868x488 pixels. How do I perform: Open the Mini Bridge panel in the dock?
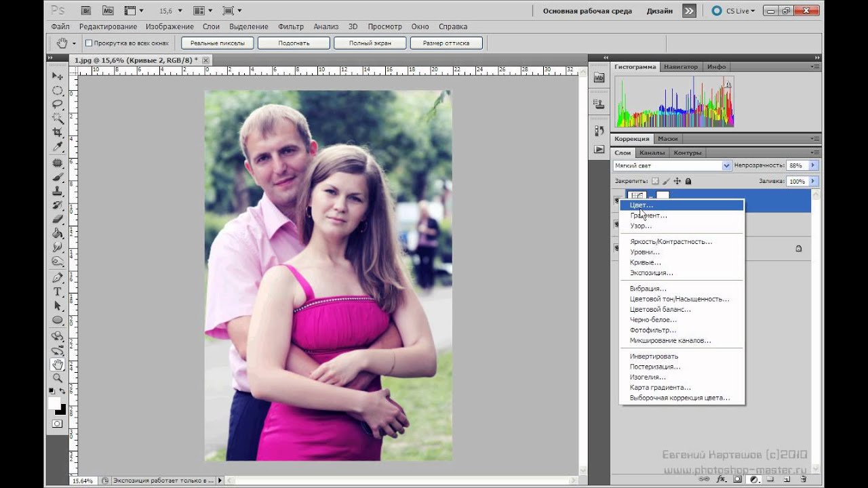coord(599,78)
